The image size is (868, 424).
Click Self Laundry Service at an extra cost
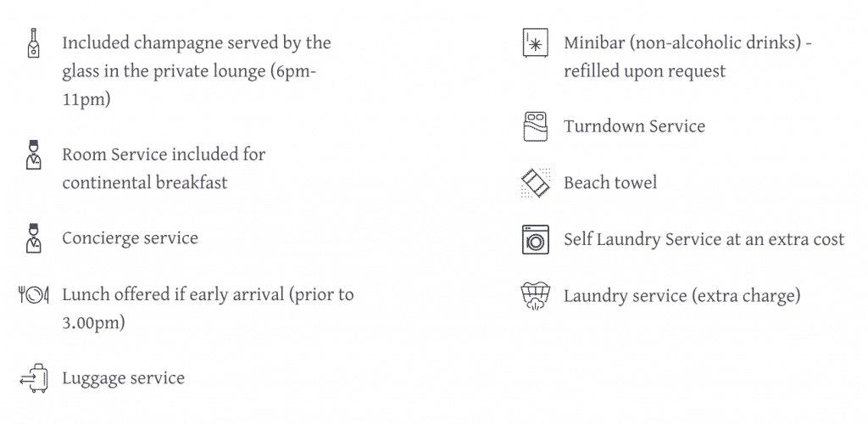point(704,239)
